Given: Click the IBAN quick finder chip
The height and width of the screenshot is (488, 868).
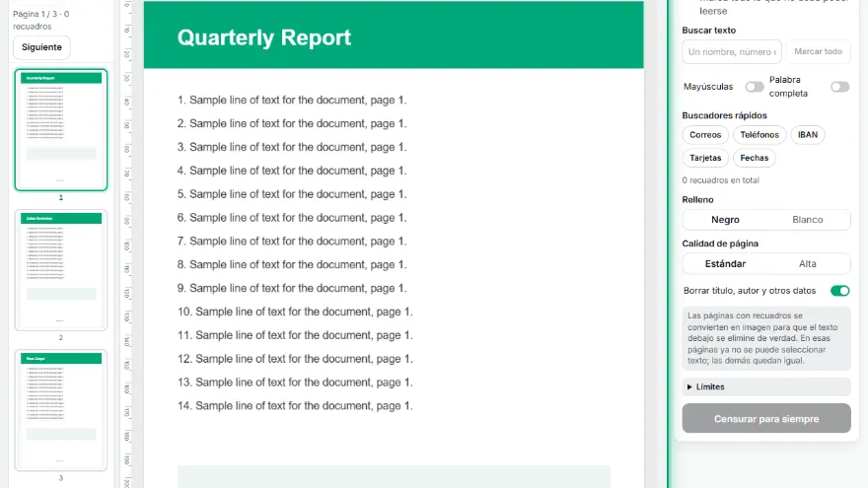Looking at the screenshot, I should (808, 135).
